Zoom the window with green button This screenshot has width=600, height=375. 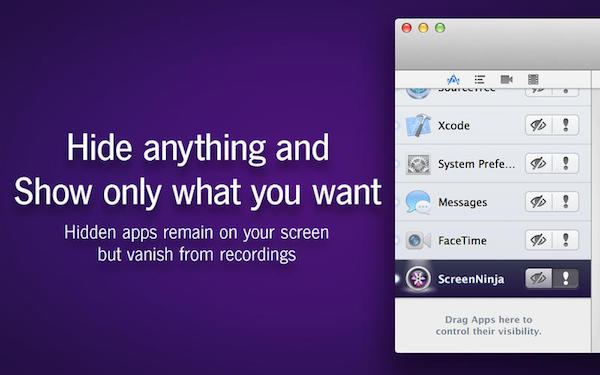(x=440, y=28)
